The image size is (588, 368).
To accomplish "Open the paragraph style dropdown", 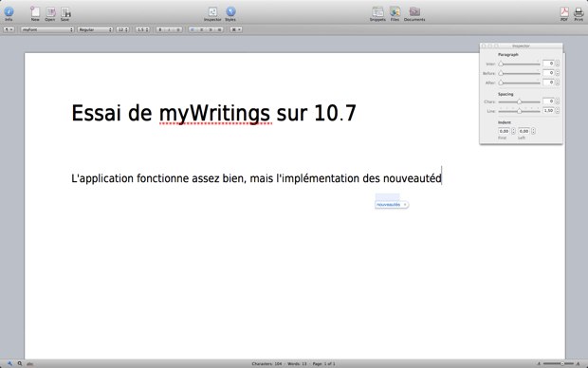I will pyautogui.click(x=9, y=29).
